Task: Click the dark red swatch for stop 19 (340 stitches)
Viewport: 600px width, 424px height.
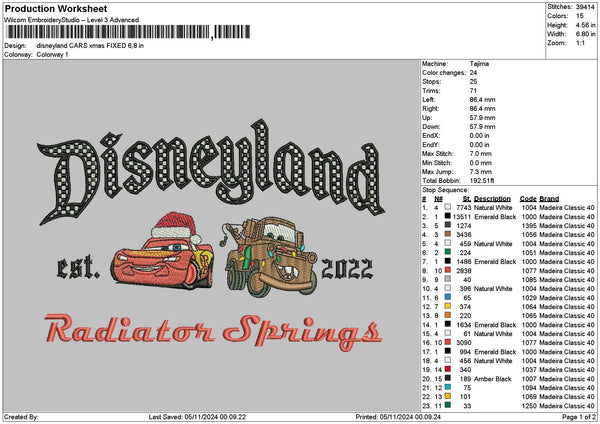Action: (x=447, y=370)
